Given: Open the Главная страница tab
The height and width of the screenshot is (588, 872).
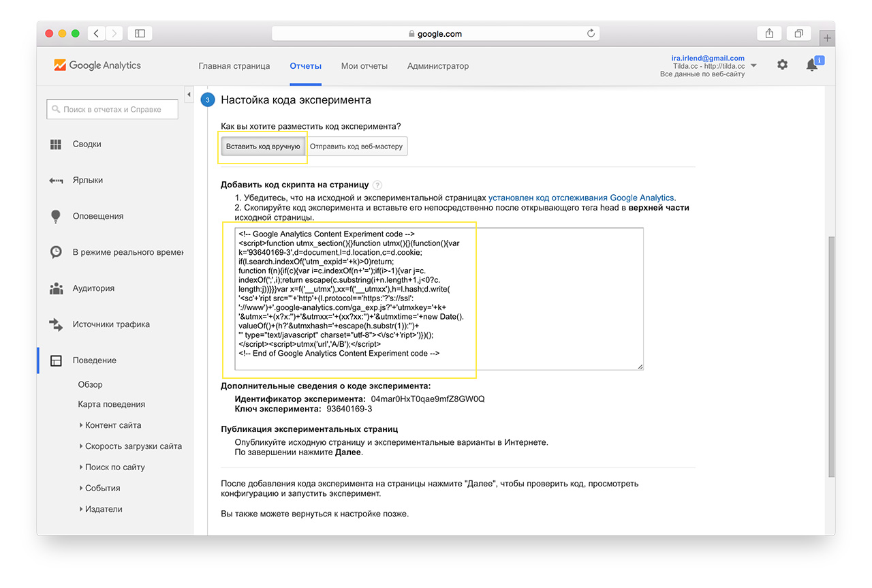Looking at the screenshot, I should (x=234, y=66).
